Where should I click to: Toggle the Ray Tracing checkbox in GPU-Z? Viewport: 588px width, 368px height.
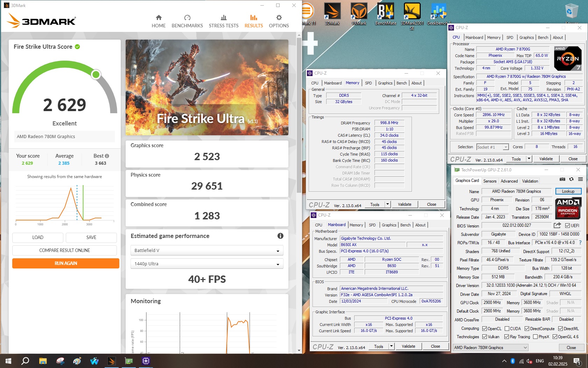pyautogui.click(x=506, y=337)
